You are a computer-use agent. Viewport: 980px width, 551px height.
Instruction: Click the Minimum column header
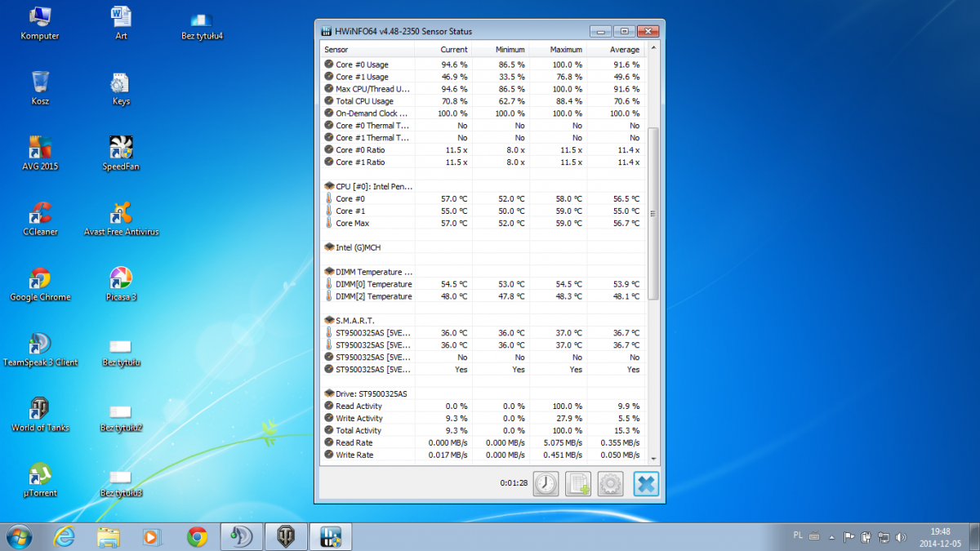[x=501, y=50]
